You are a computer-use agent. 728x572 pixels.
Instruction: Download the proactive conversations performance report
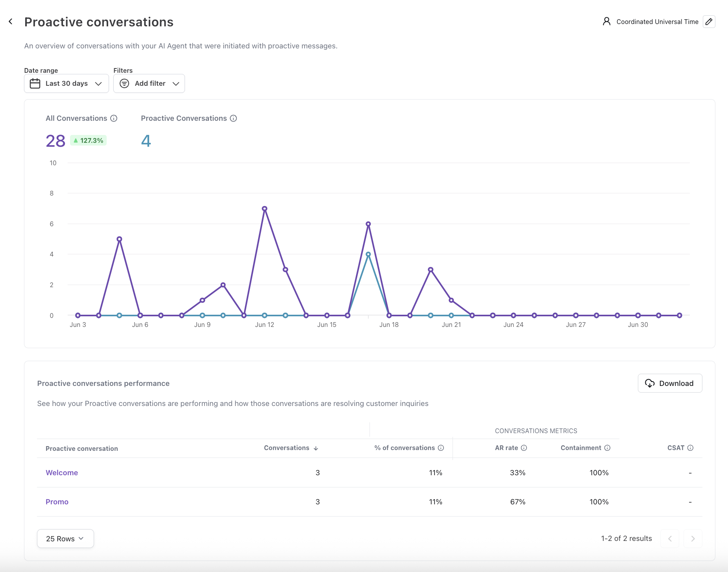click(670, 383)
